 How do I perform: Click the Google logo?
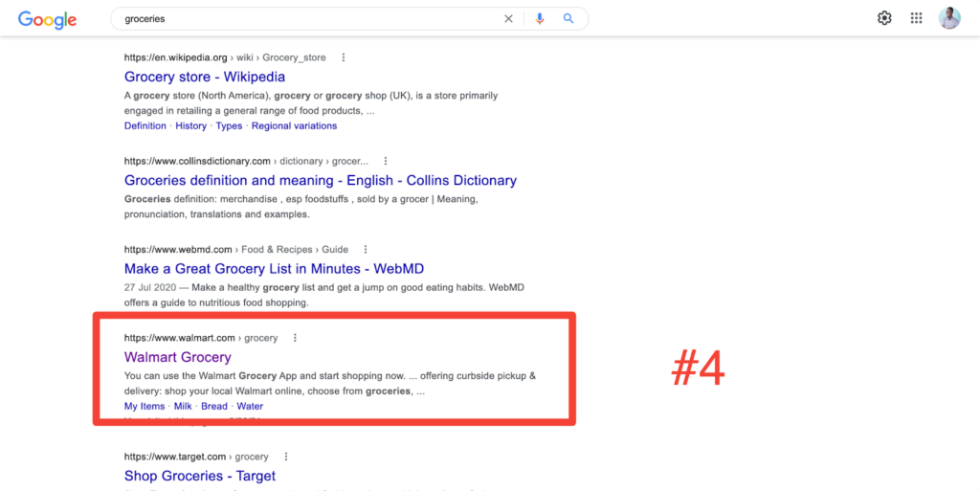(x=48, y=19)
